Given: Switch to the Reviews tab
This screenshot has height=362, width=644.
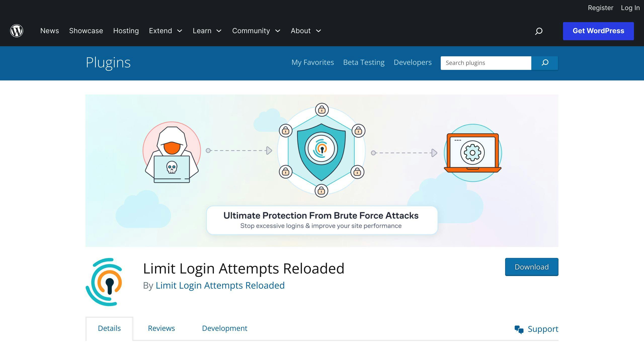Looking at the screenshot, I should point(161,328).
